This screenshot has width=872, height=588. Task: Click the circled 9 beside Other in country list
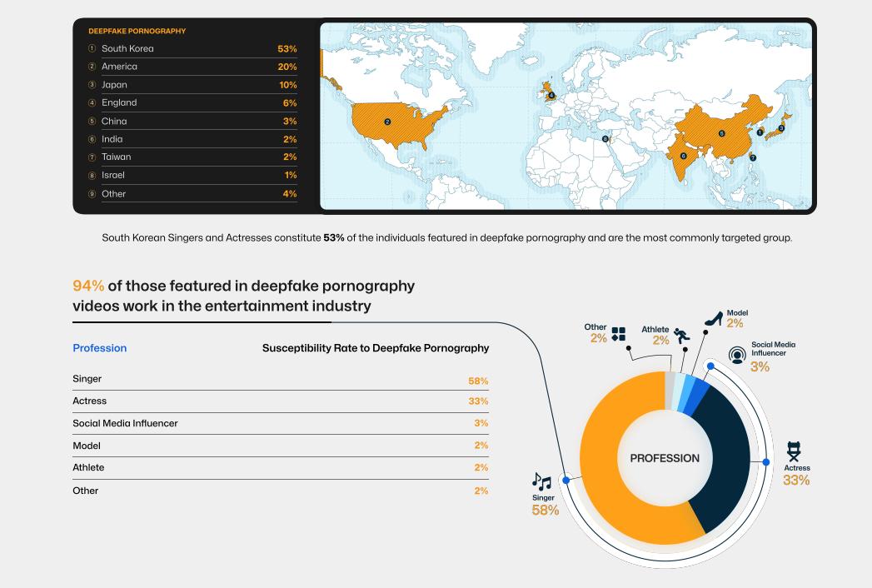tap(92, 194)
